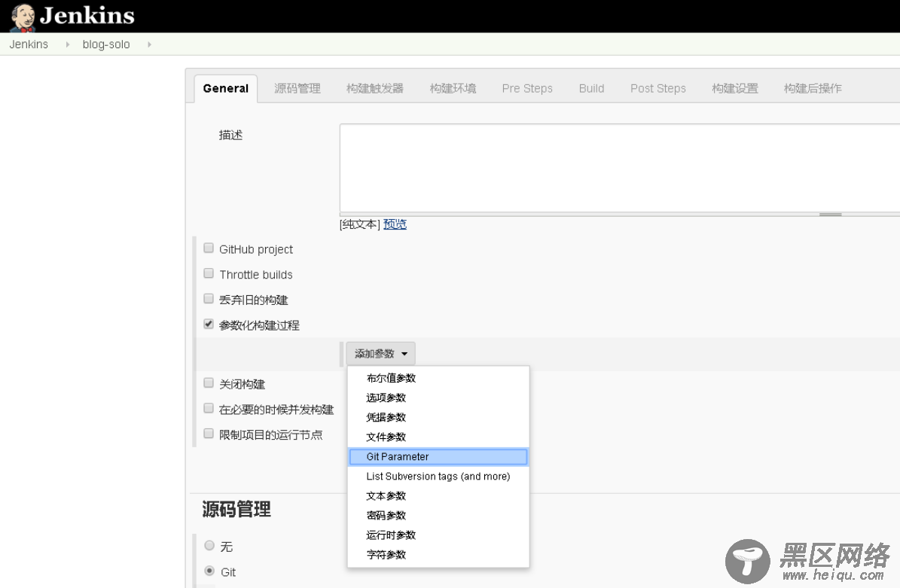Open the Pre Steps tab
Viewport: 900px width, 588px height.
527,88
